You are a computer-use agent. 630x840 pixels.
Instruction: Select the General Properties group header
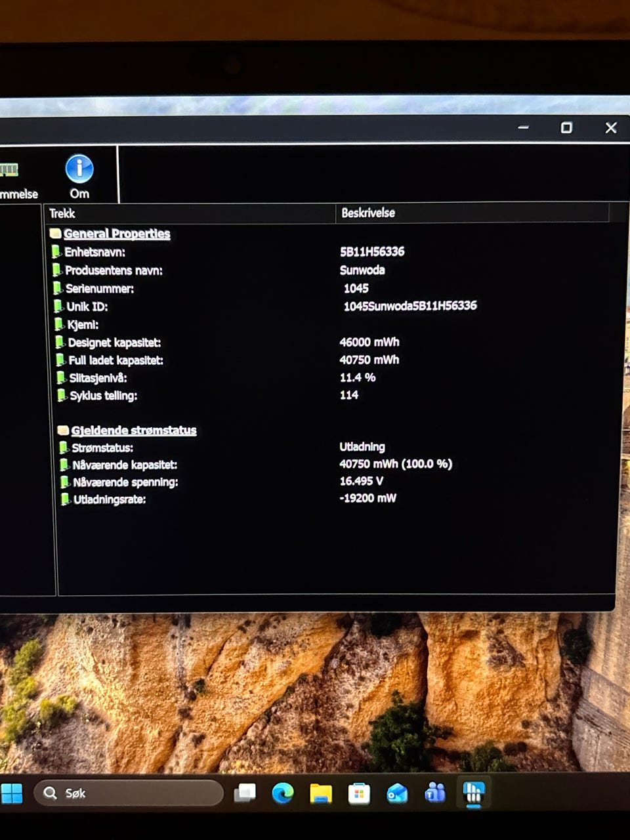click(117, 234)
